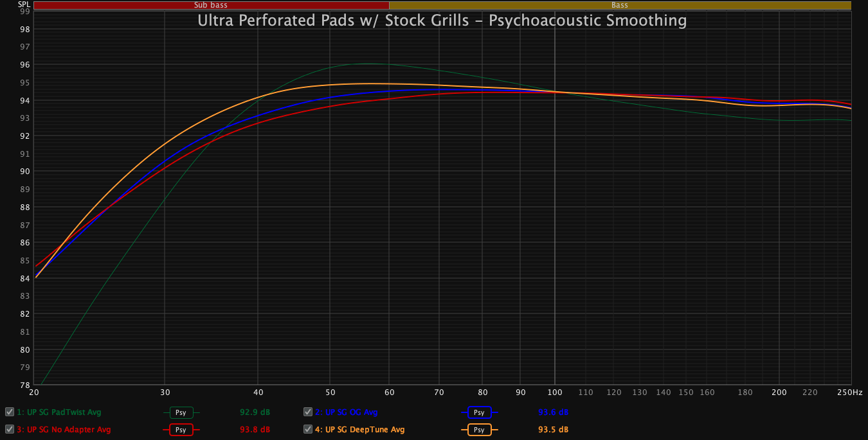Select the 1: UP SG PadTwist Avg label
The width and height of the screenshot is (868, 440).
point(59,412)
